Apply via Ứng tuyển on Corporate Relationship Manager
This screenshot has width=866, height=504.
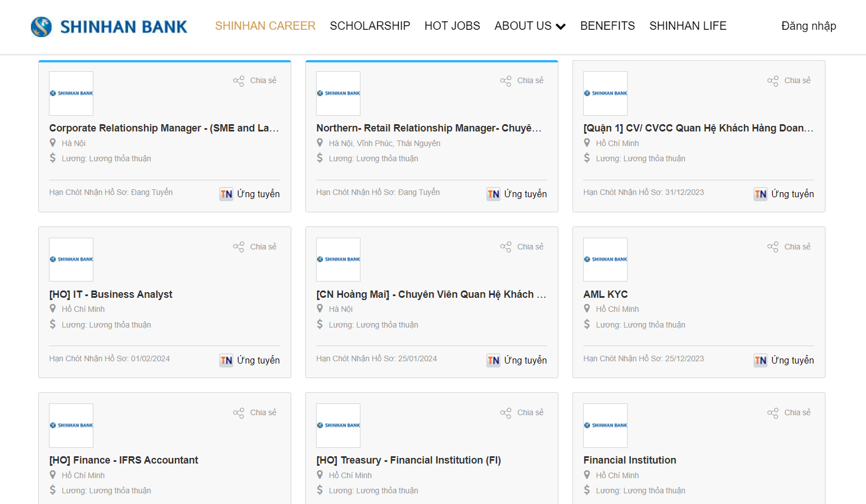pos(258,194)
